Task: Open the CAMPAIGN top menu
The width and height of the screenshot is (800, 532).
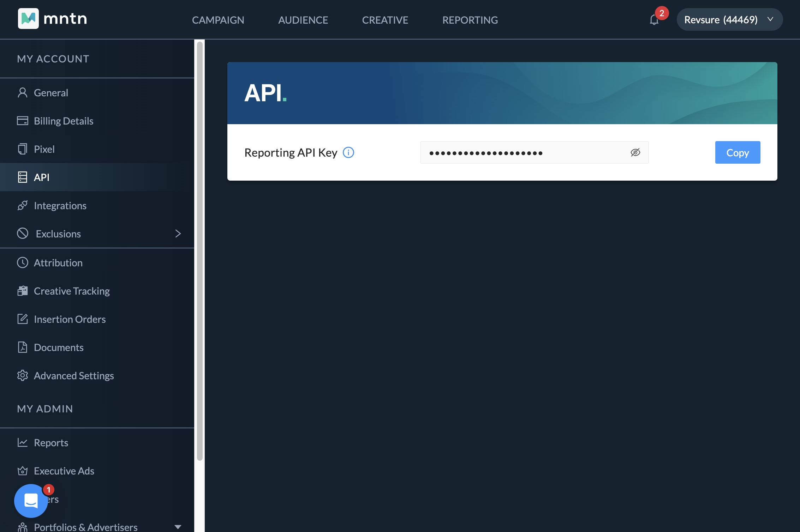Action: [218, 20]
